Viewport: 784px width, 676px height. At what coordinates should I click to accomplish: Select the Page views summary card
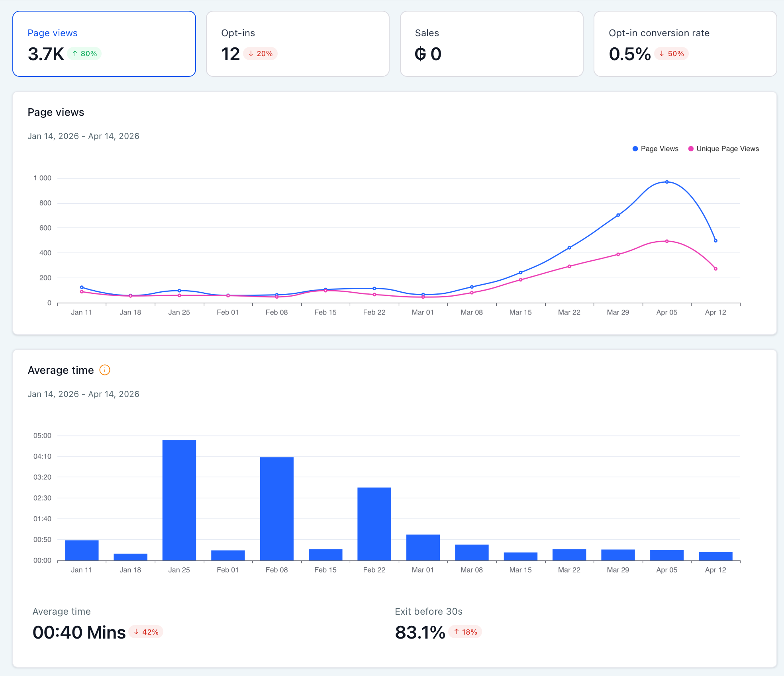[104, 44]
